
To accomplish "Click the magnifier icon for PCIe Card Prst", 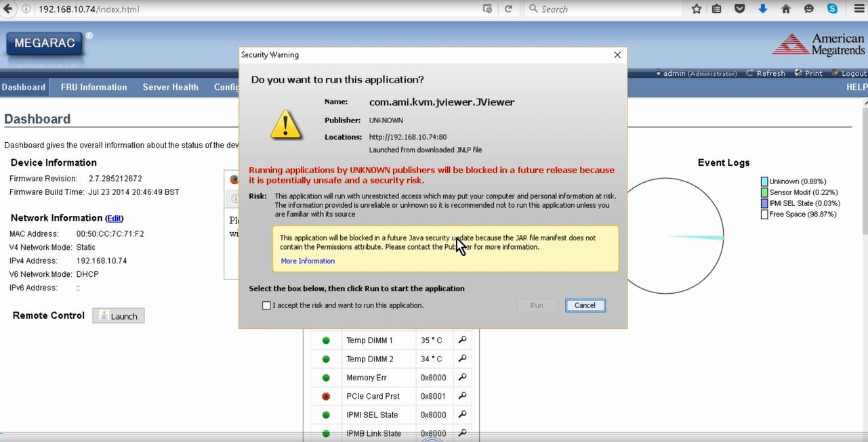I will (462, 396).
